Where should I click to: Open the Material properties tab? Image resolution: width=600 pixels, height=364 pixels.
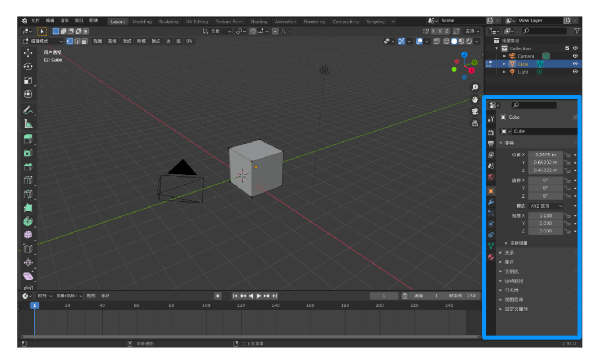coord(491,257)
